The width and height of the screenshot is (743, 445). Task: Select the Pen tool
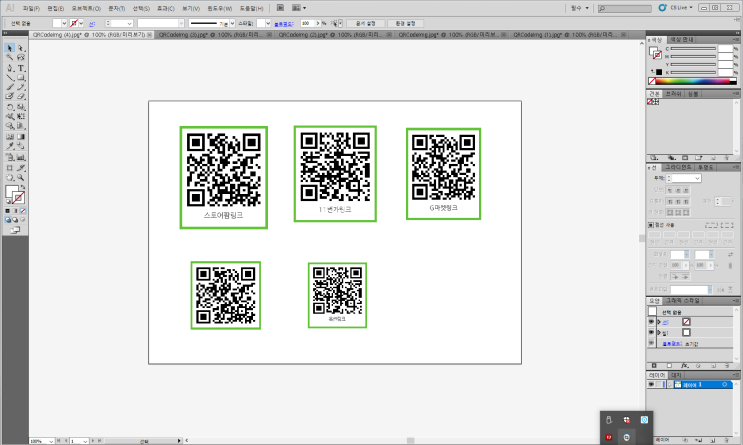(x=9, y=68)
